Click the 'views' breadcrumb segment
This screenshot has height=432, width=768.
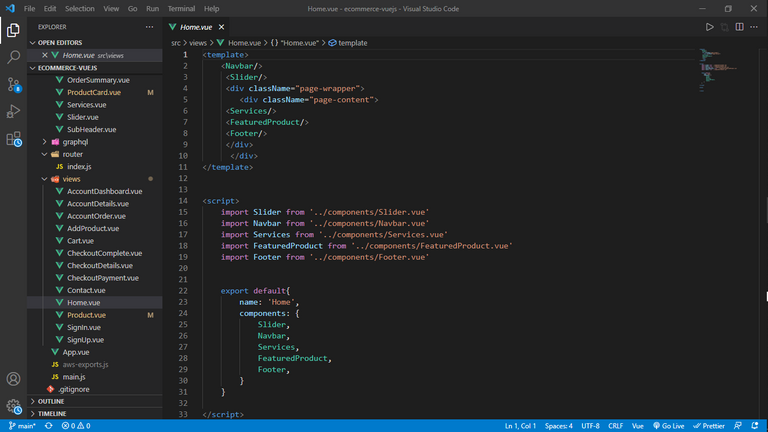point(198,43)
